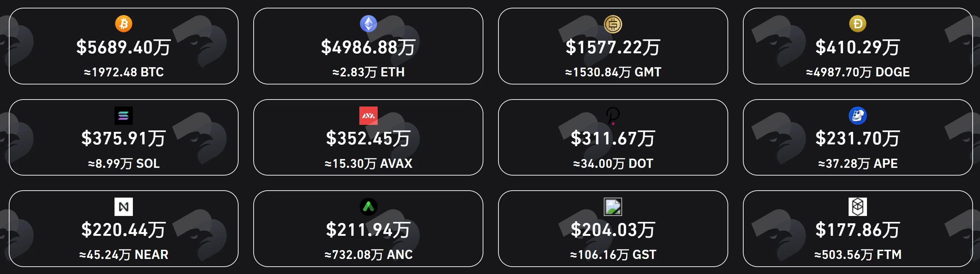Click the Polkadot logo icon
Screen dimensions: 980x274
click(x=613, y=116)
